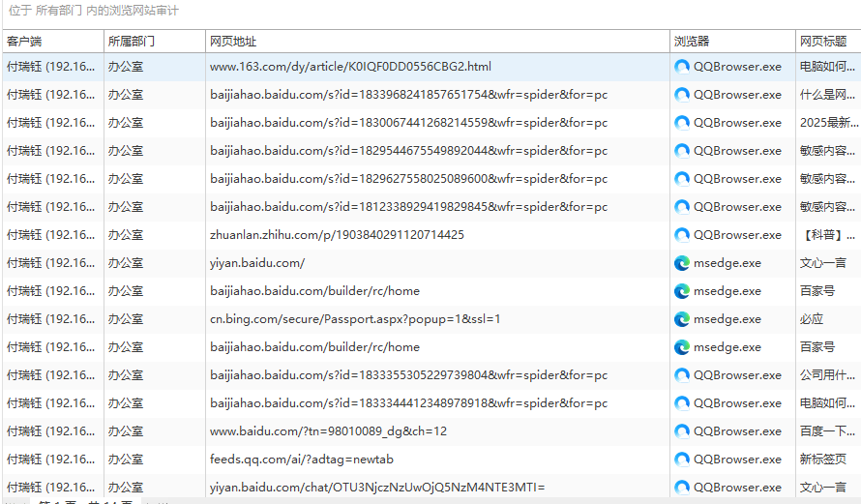Click the QQBrowser icon in the yiyan.baidu.com/chat row
This screenshot has width=861, height=504.
[x=681, y=488]
